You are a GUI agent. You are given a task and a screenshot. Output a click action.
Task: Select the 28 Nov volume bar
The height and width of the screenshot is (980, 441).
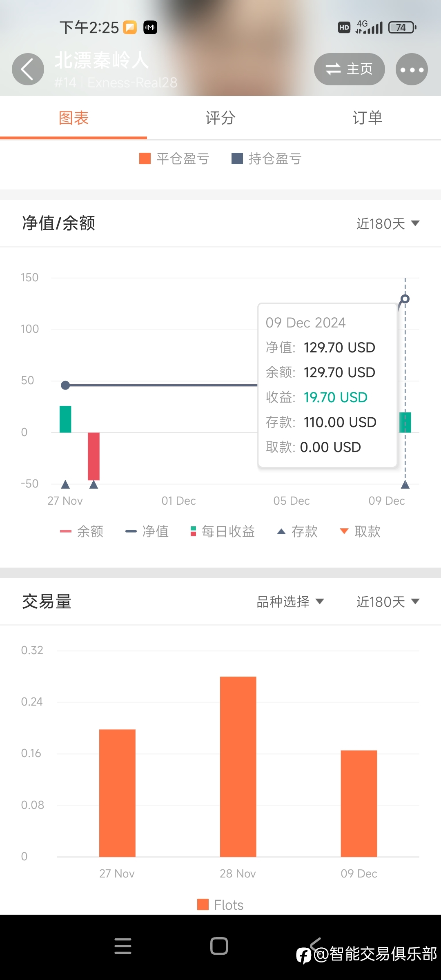click(238, 766)
